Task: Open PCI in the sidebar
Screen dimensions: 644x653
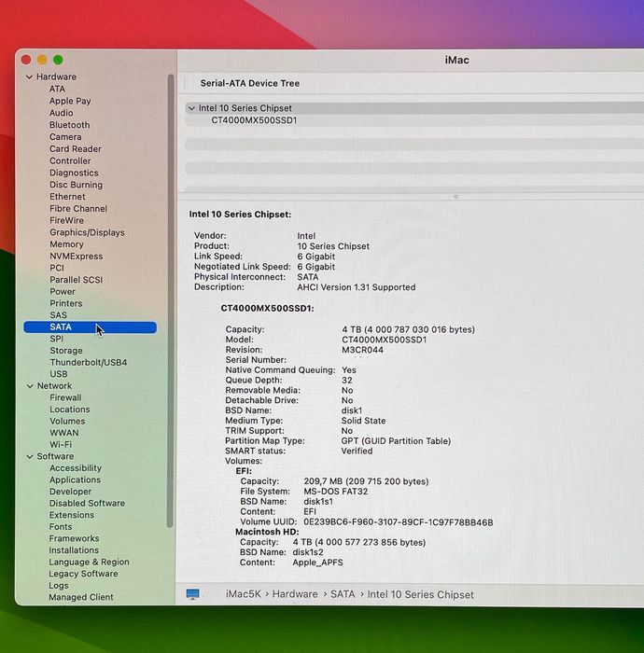Action: tap(57, 268)
